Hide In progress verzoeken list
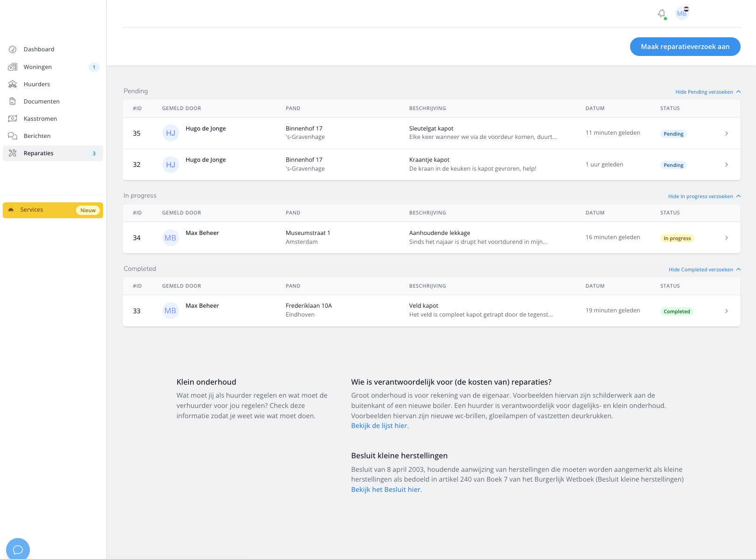Image resolution: width=756 pixels, height=559 pixels. 704,196
